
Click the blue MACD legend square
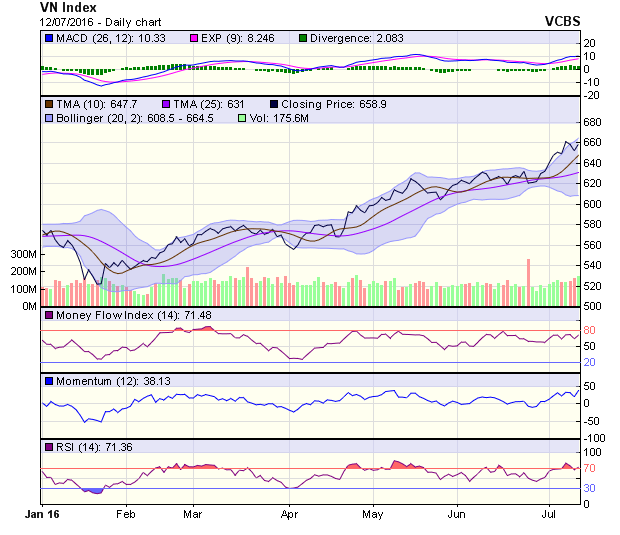(48, 38)
